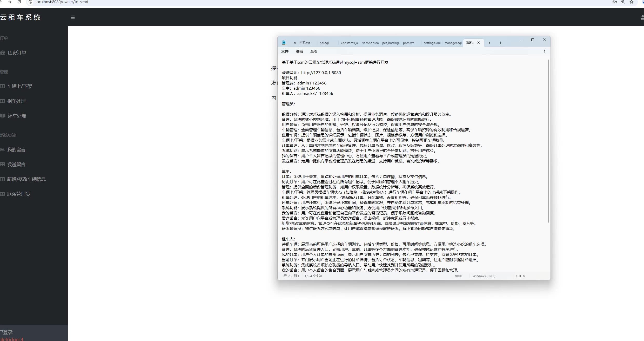
Task: Close the active 描述 tab
Action: tap(478, 43)
